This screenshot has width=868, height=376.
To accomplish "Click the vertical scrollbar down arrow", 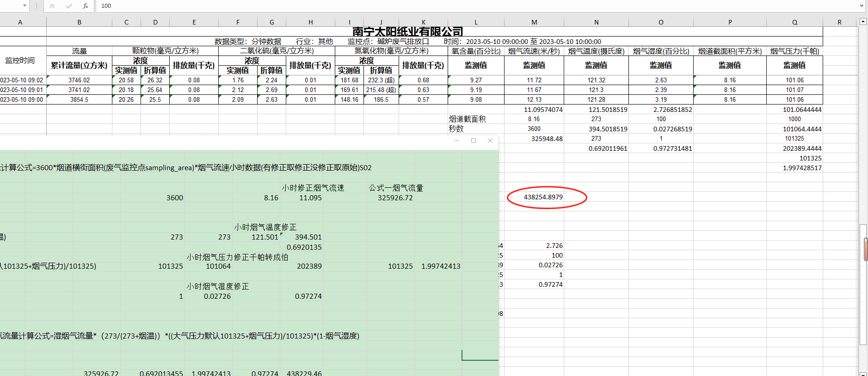I will pyautogui.click(x=863, y=374).
